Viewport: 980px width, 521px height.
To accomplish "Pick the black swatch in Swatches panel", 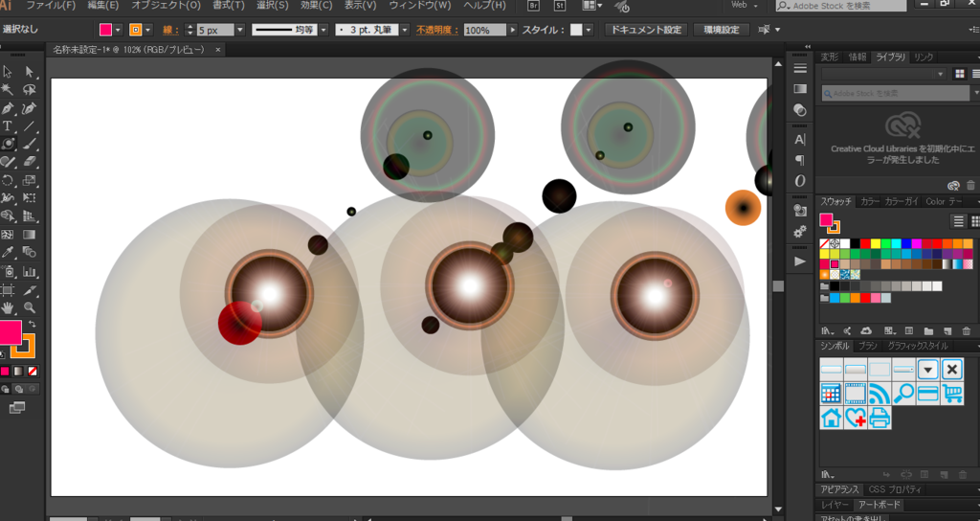I will coord(855,244).
